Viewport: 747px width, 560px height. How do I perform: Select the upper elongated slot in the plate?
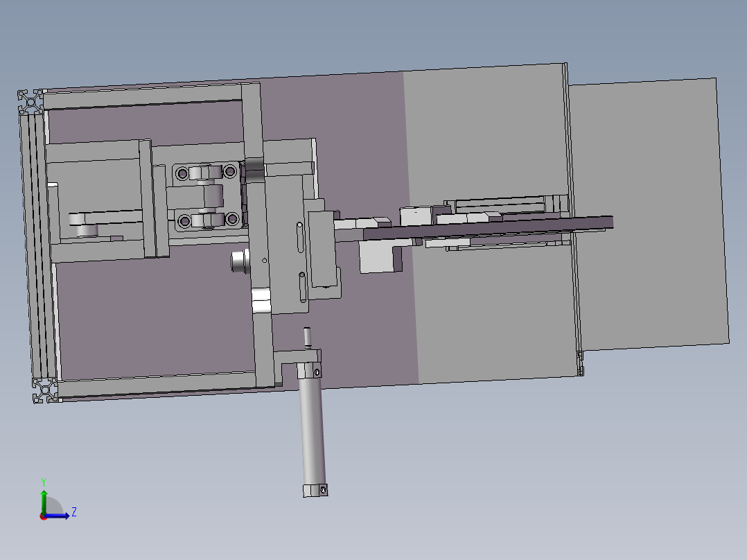coord(300,237)
